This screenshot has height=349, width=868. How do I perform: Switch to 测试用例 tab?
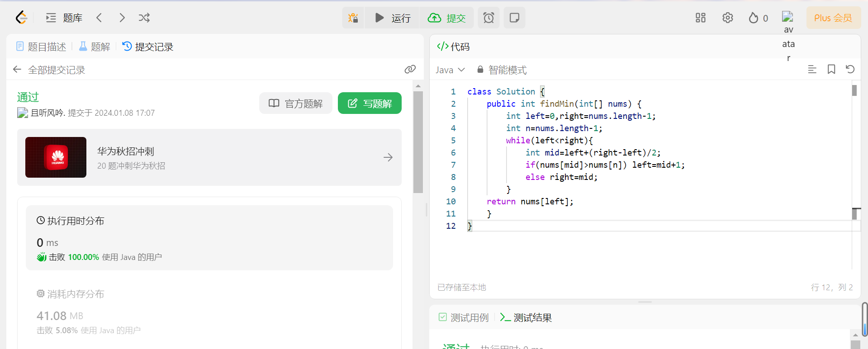464,317
